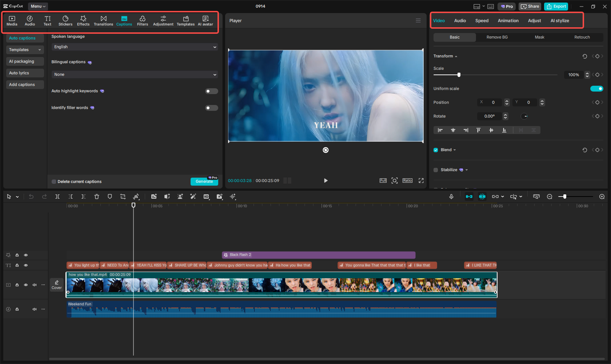Open the AI avatar panel
This screenshot has height=364, width=611.
205,20
